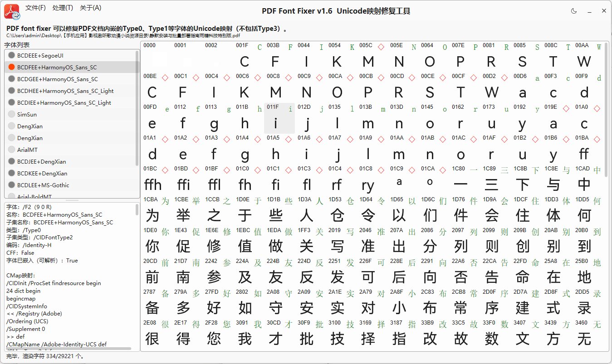Toggle dark mode with the moon icon
The image size is (612, 364).
(x=574, y=11)
